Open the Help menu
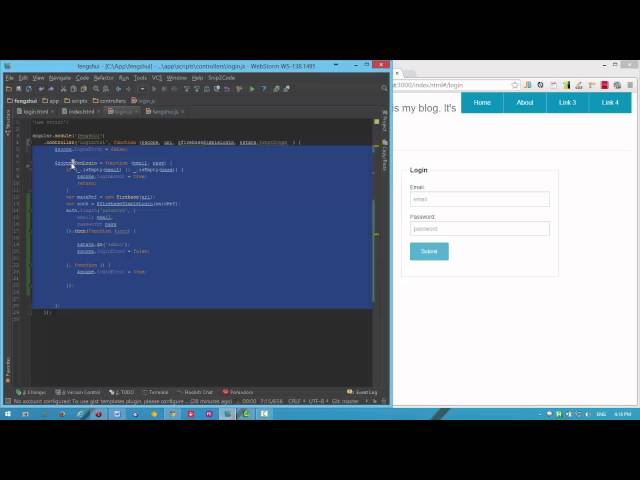Screen dimensions: 640x480 tap(197, 78)
